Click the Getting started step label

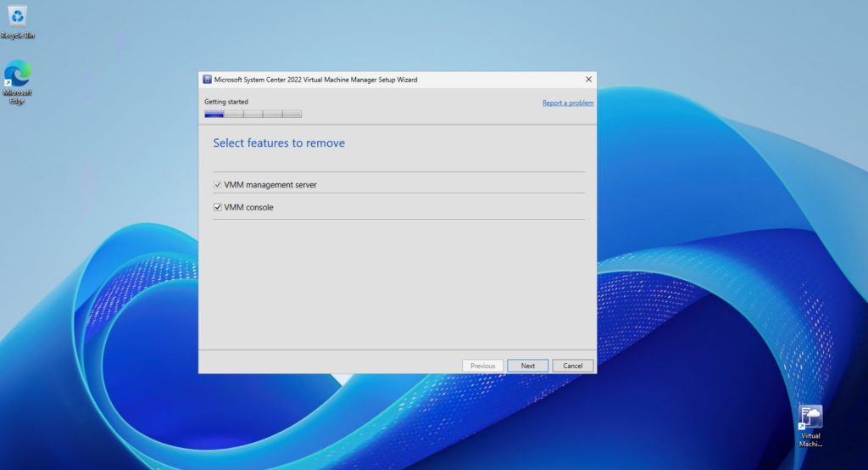point(225,102)
